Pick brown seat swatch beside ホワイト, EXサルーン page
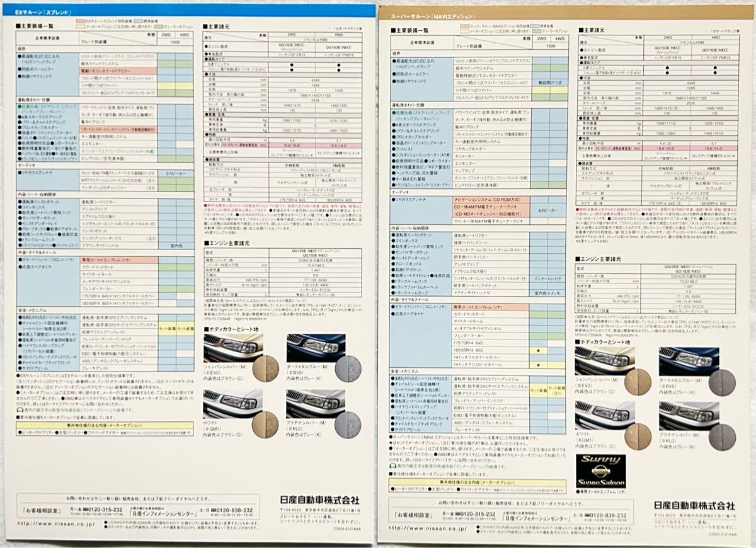The height and width of the screenshot is (548, 756). (x=265, y=425)
